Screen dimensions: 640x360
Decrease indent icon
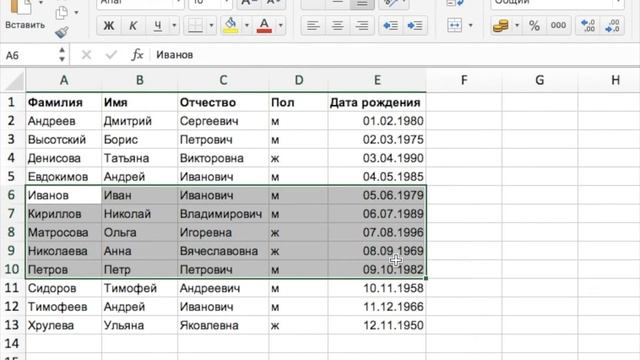click(391, 25)
